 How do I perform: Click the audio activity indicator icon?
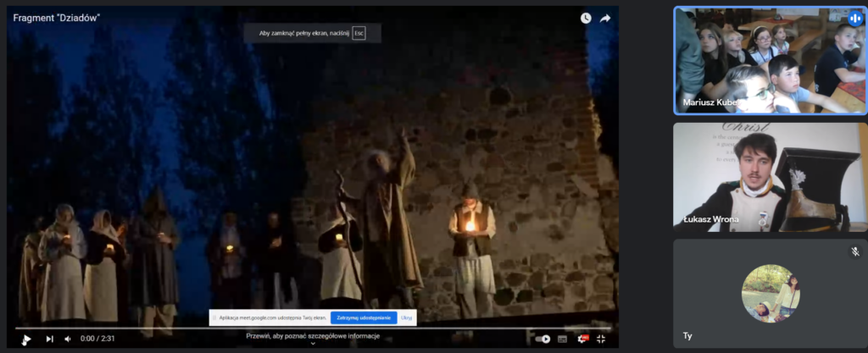click(854, 19)
